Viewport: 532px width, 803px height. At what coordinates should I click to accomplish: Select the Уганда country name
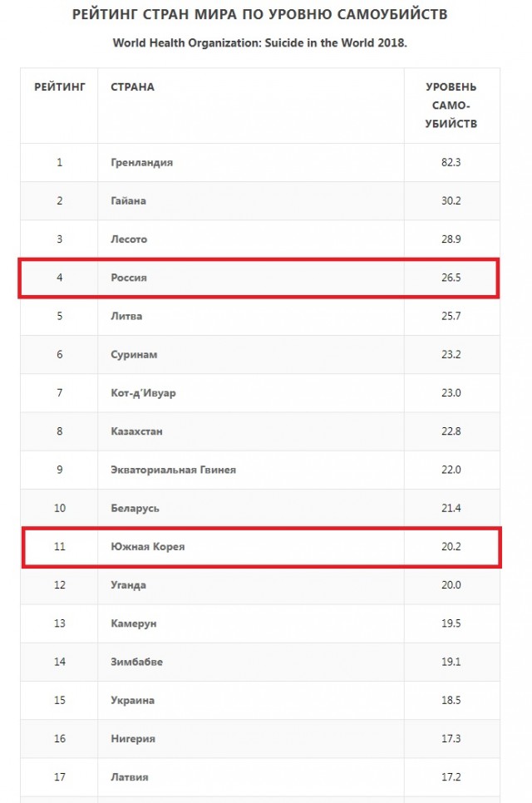129,585
